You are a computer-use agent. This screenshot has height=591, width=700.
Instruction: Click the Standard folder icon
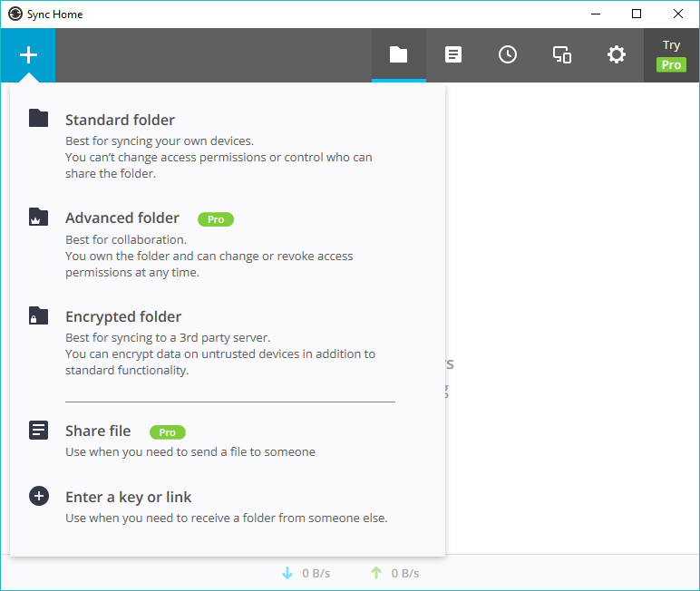pos(38,118)
